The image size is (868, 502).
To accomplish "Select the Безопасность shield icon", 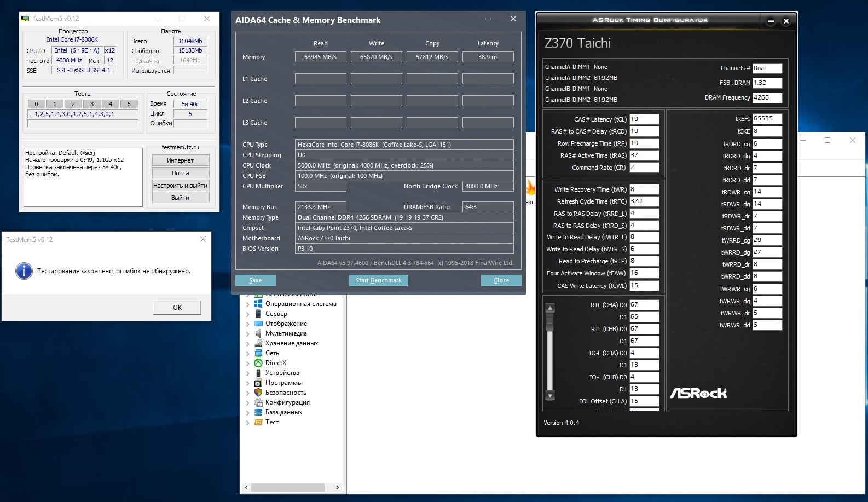I will pyautogui.click(x=258, y=393).
